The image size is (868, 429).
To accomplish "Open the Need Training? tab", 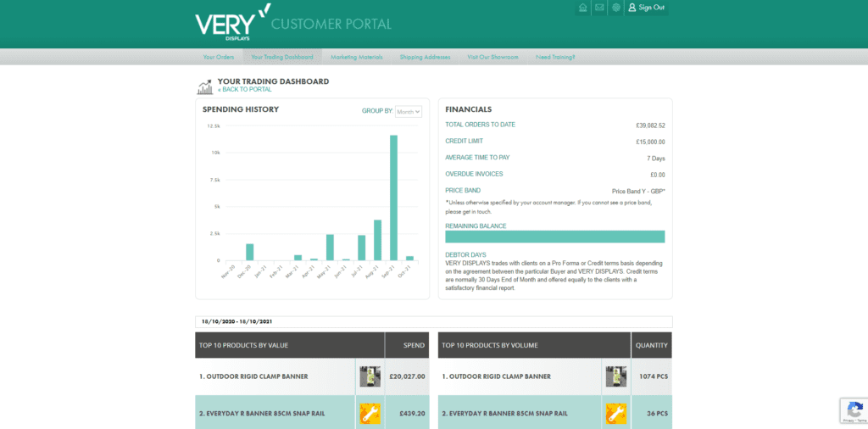I will (x=555, y=57).
